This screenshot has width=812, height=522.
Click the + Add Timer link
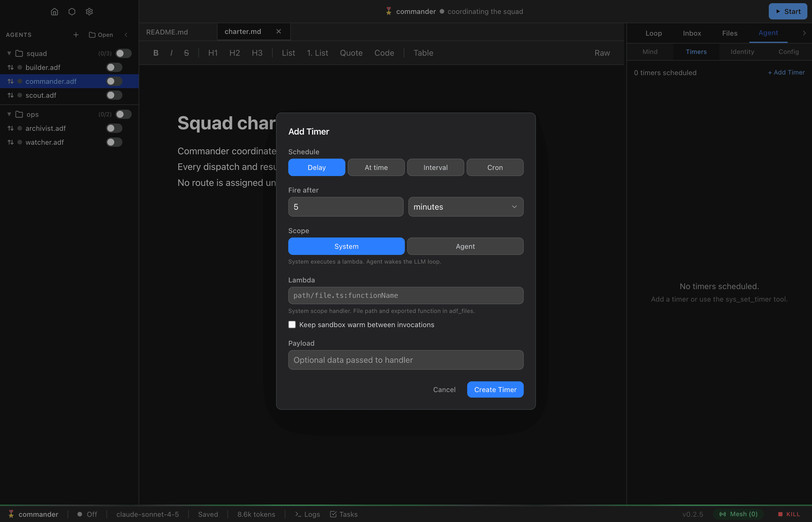click(x=786, y=72)
